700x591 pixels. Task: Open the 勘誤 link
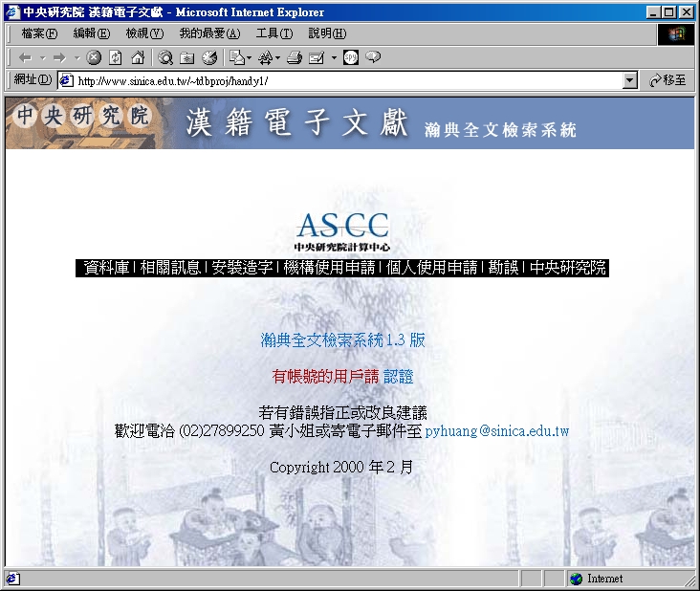503,268
